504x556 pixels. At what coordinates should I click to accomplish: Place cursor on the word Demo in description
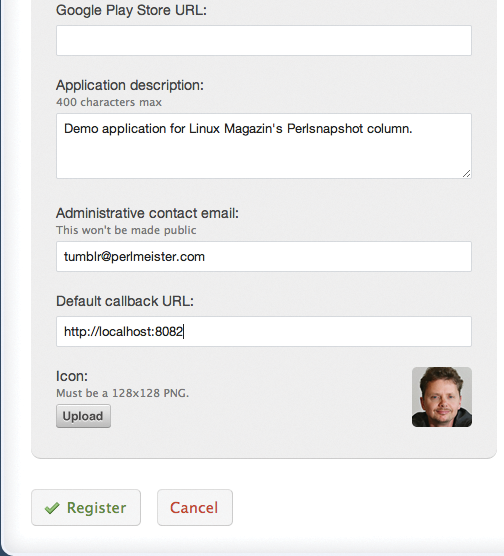81,129
